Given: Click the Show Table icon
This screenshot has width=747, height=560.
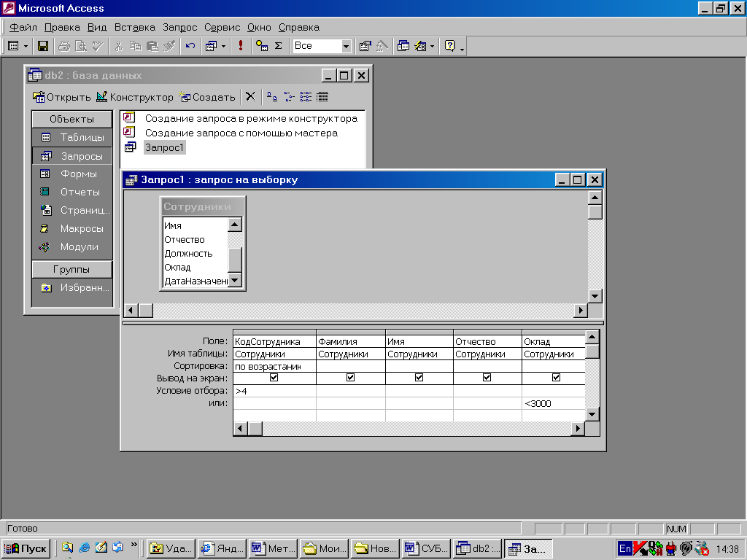Looking at the screenshot, I should pyautogui.click(x=262, y=46).
